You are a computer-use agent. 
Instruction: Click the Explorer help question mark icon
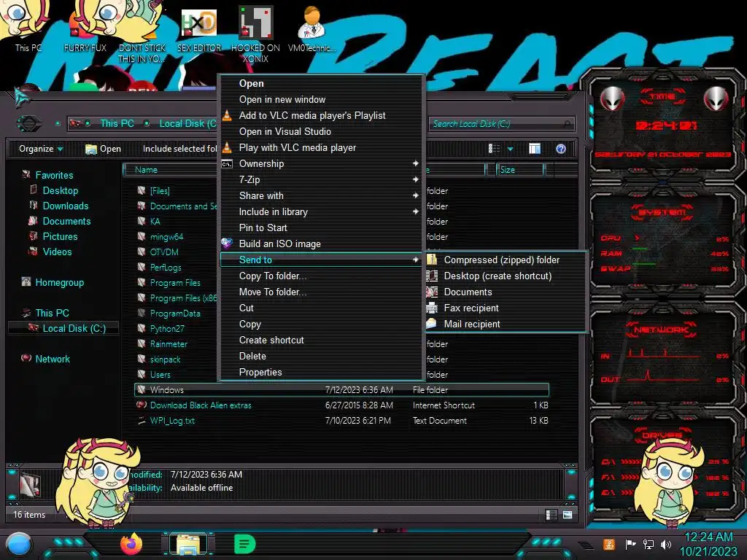pyautogui.click(x=561, y=149)
